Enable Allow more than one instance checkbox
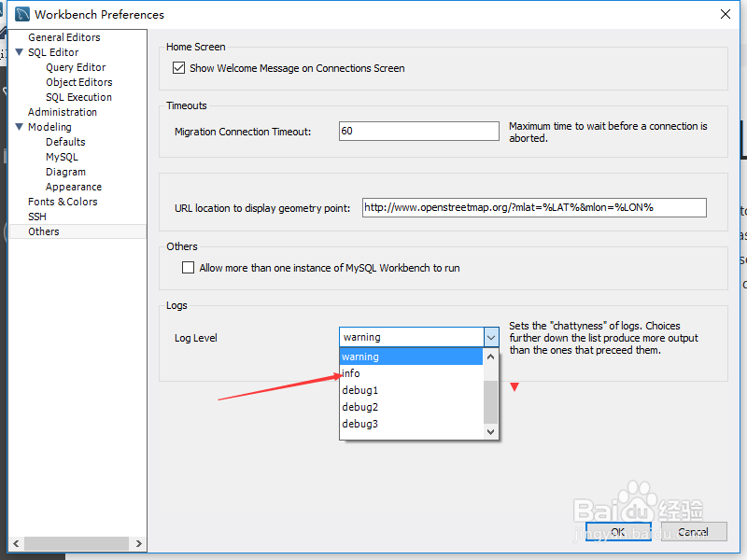The width and height of the screenshot is (747, 560). coord(189,268)
